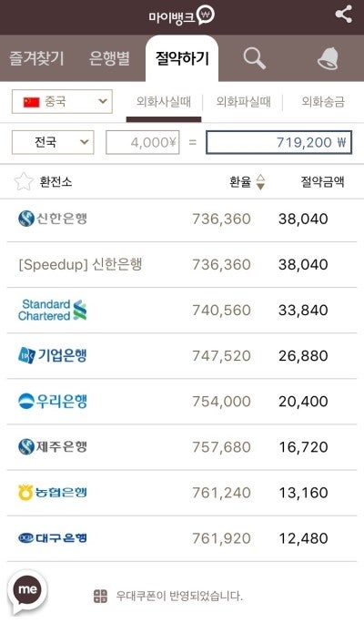Open the [Speedup] 신한은행 entry

click(182, 265)
